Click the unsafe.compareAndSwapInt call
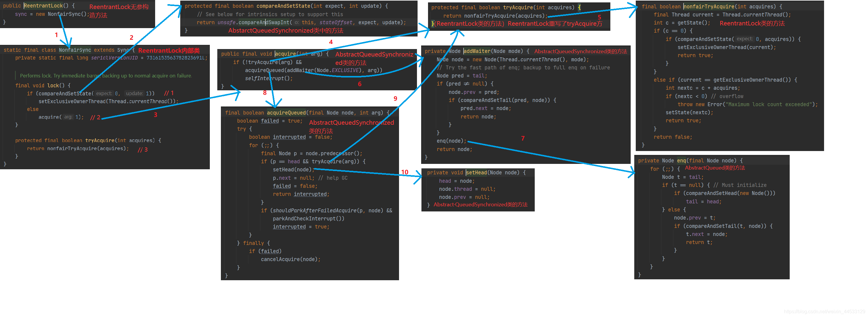The image size is (868, 317). pyautogui.click(x=253, y=23)
